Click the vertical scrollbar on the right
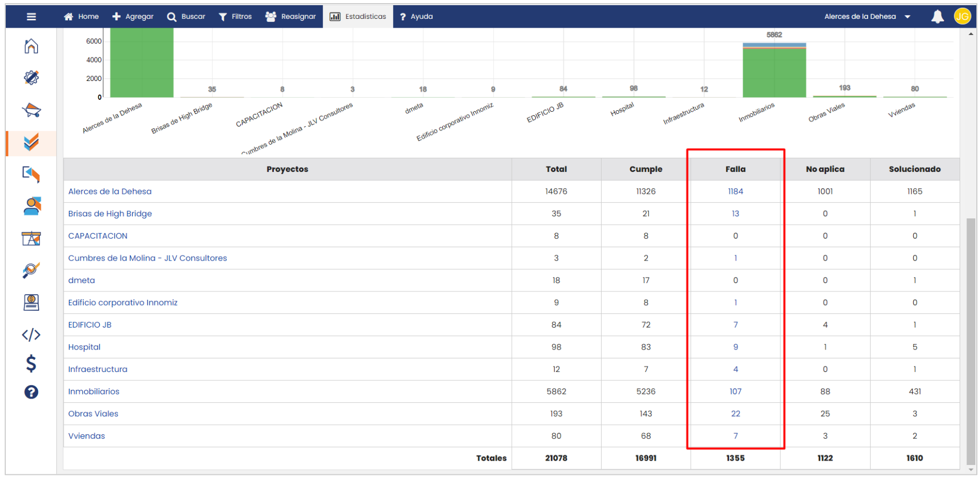This screenshot has width=980, height=478. (971, 340)
